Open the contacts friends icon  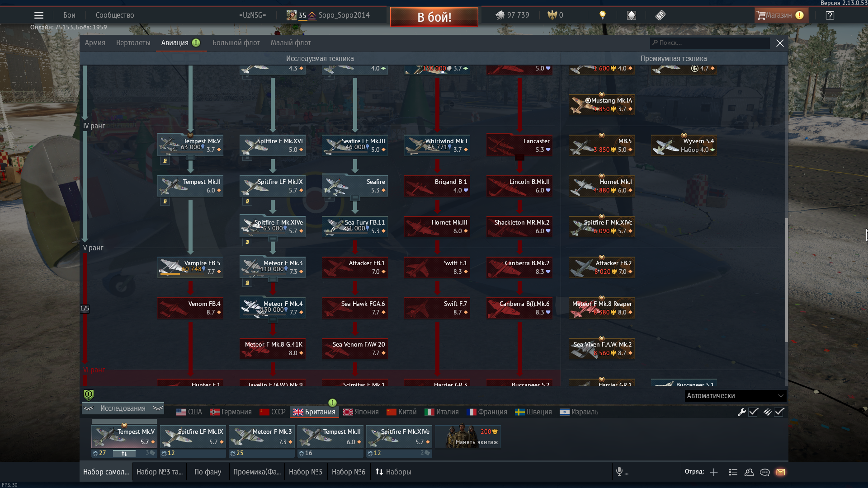(x=749, y=472)
